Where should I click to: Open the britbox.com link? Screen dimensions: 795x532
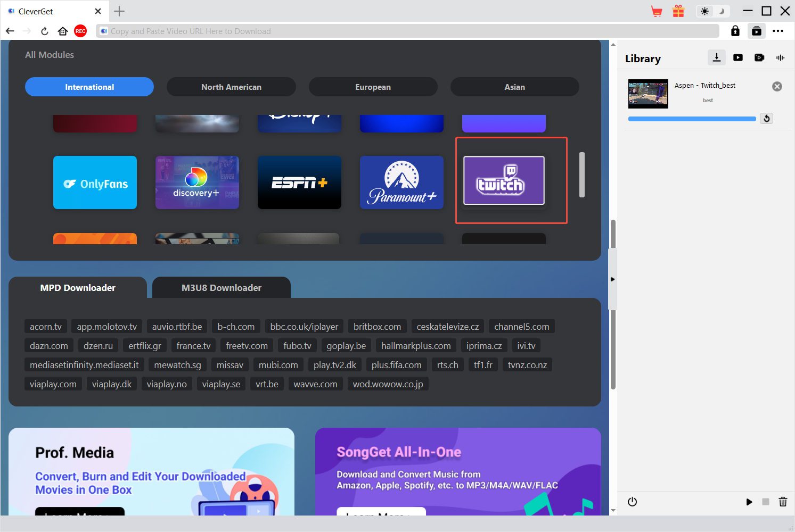pos(377,327)
